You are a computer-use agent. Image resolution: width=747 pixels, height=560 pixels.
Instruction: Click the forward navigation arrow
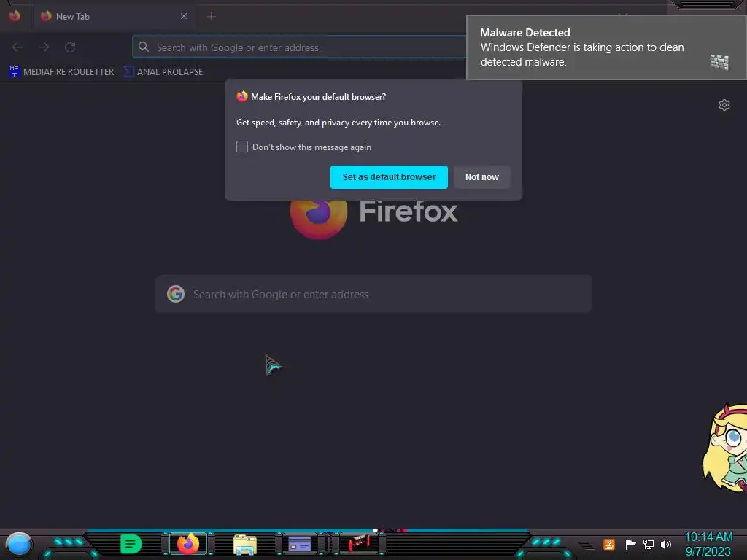pos(44,47)
